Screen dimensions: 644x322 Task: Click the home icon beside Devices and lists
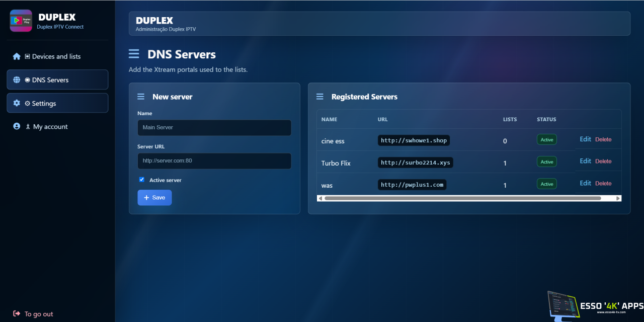tap(17, 56)
